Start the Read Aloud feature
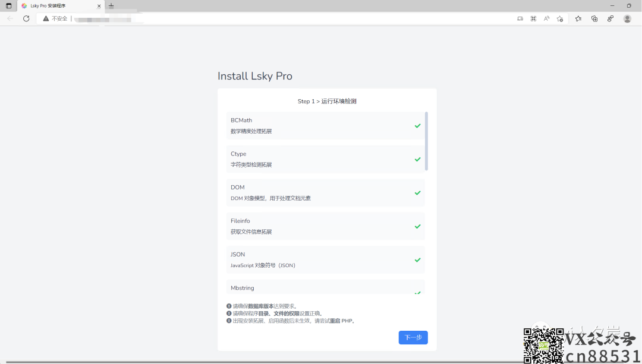 click(x=547, y=18)
